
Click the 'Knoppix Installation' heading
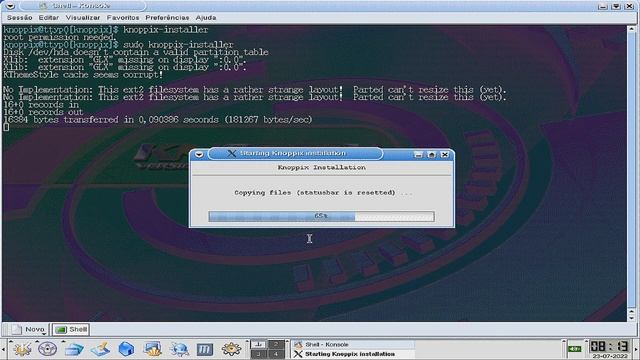coord(322,167)
